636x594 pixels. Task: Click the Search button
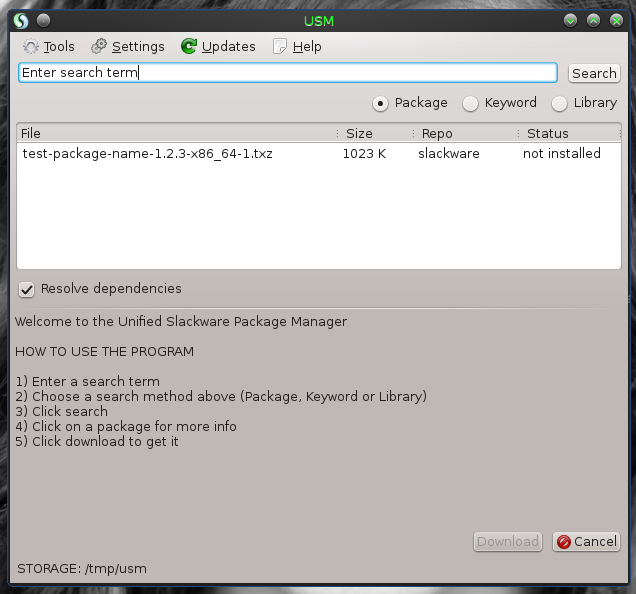594,73
